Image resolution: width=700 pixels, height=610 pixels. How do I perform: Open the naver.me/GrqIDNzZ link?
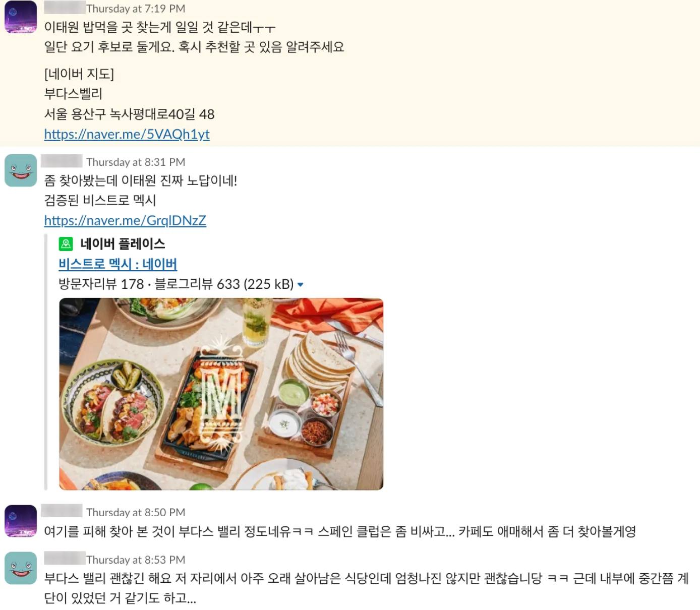(125, 220)
